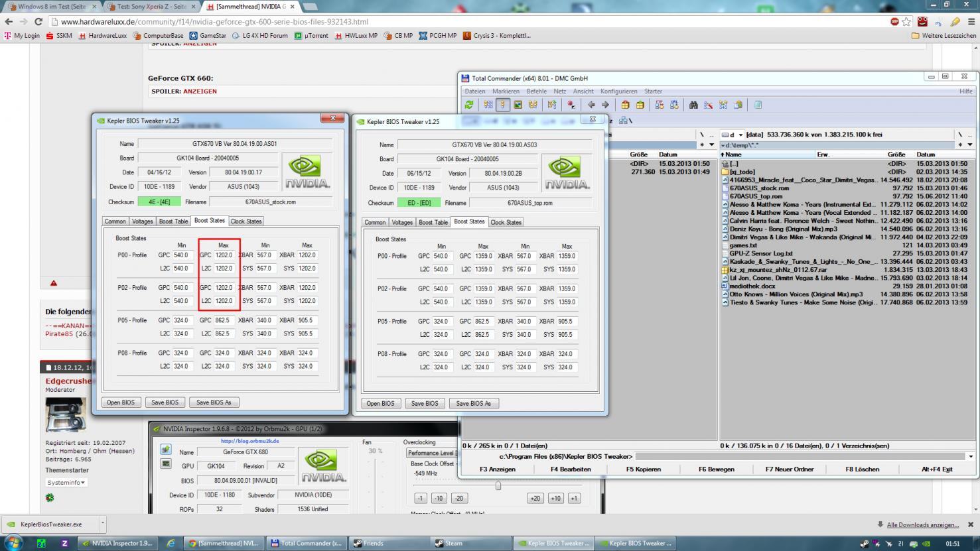Viewport: 980px width, 551px height.
Task: Click the F5 Kopieren button
Action: (643, 469)
